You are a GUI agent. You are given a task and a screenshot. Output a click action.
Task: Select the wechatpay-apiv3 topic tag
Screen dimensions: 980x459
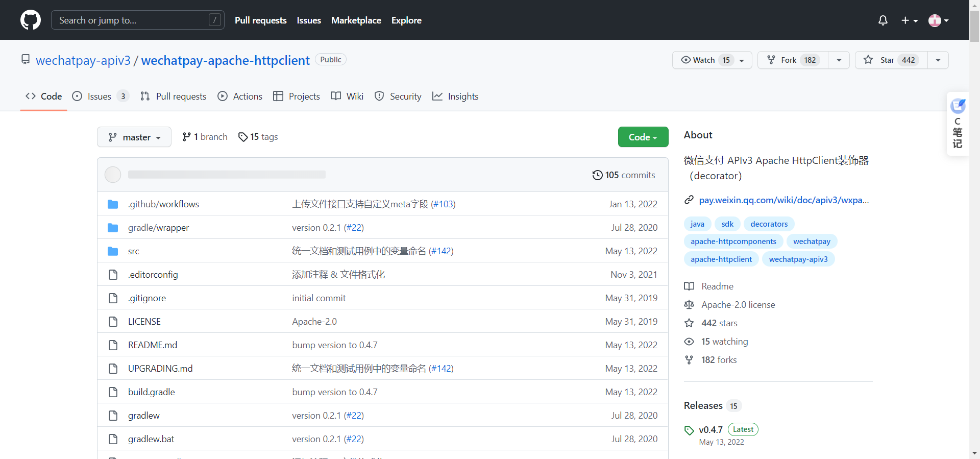[x=798, y=259]
